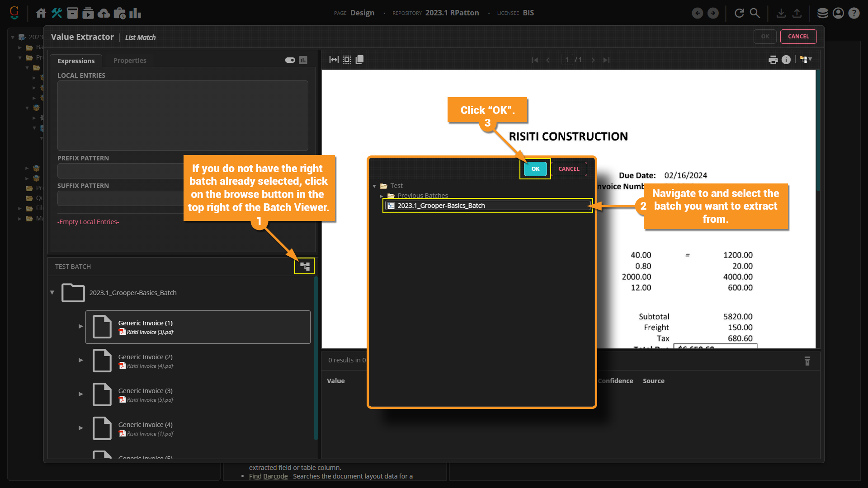Toggle the chart icon in Expressions panel

[303, 60]
